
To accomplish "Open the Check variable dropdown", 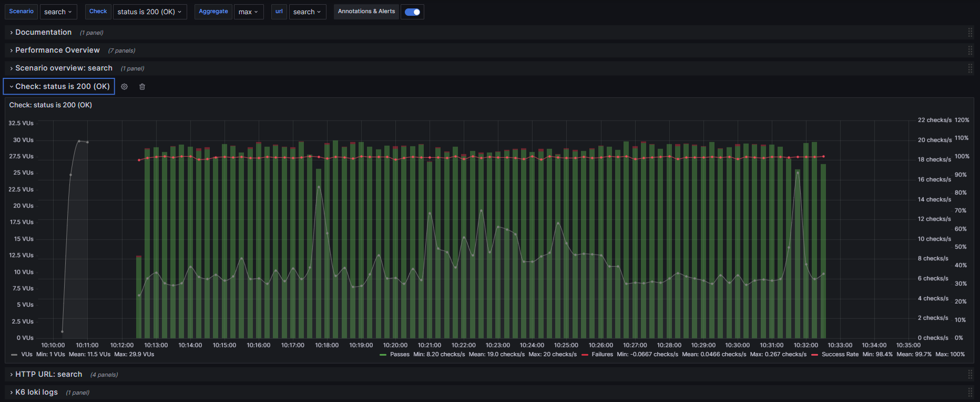I will tap(149, 12).
